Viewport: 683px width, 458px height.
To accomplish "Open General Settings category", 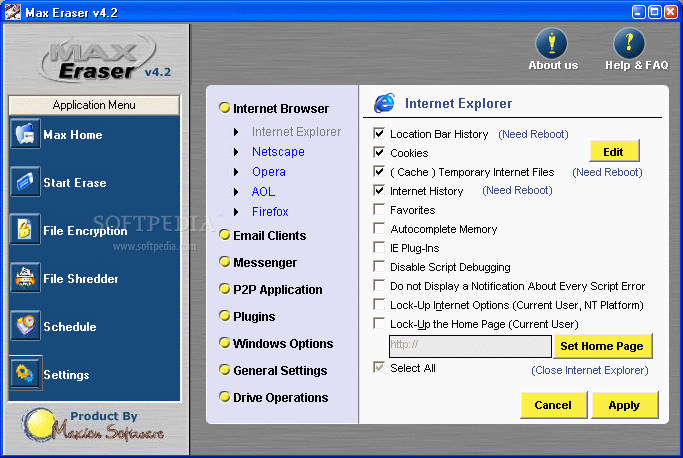I will (x=281, y=370).
